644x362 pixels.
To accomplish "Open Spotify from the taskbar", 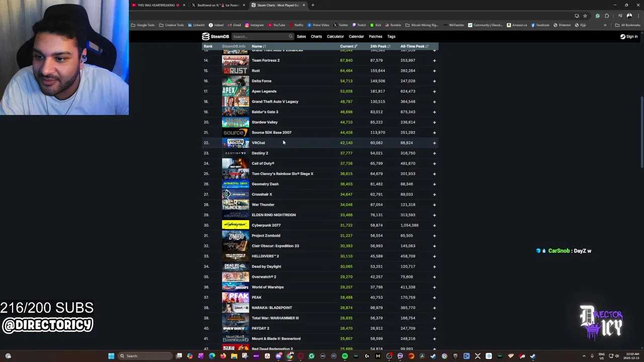I will (x=345, y=356).
